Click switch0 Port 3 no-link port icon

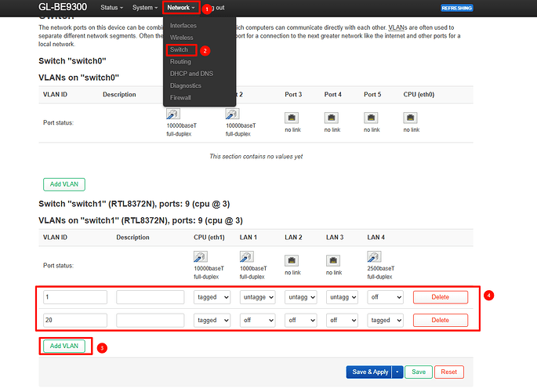tap(292, 118)
